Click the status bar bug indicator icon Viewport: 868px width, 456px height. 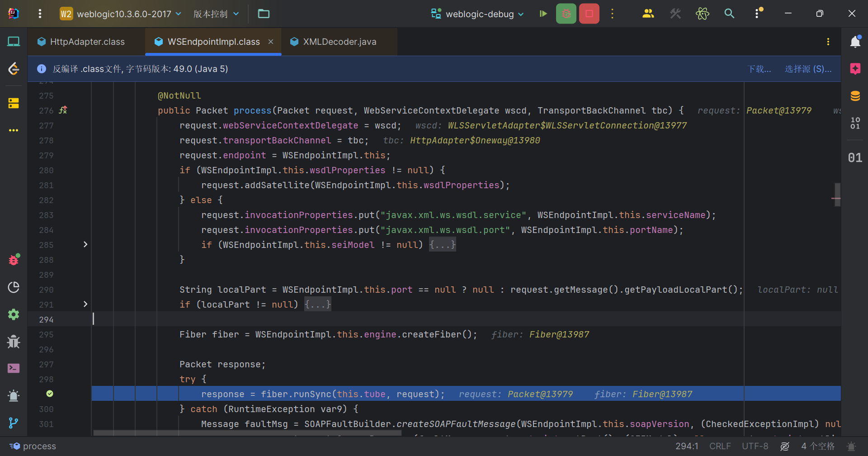851,446
